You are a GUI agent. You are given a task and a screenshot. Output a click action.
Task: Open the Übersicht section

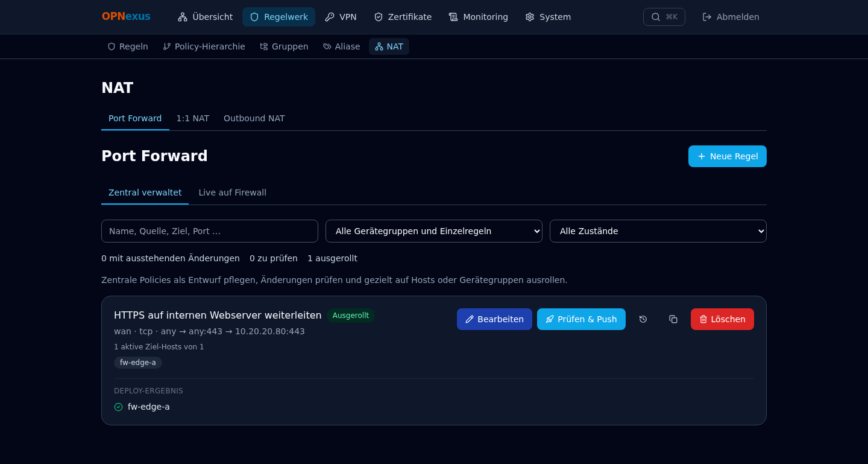coord(205,17)
